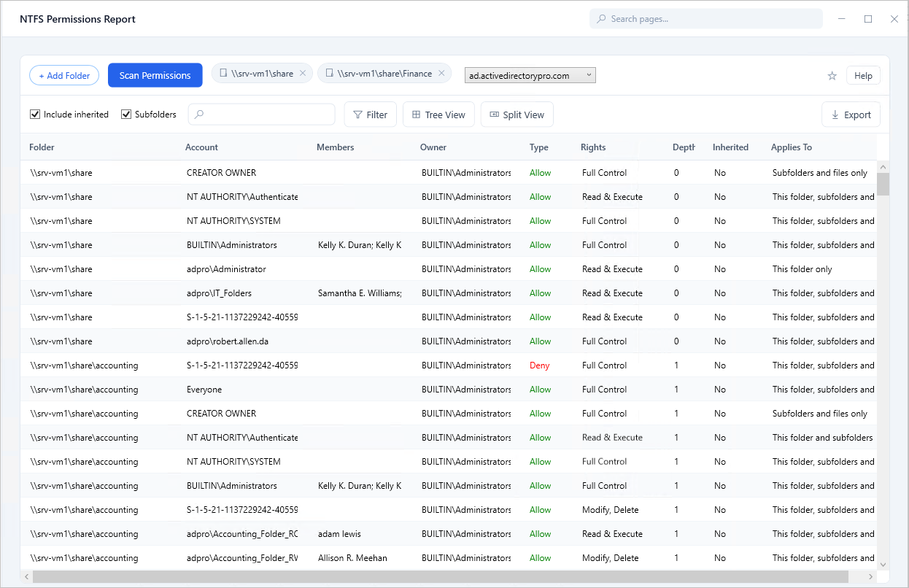Remove the \\srv-vm1\share folder chip
Screen dimensions: 909x588
click(303, 74)
